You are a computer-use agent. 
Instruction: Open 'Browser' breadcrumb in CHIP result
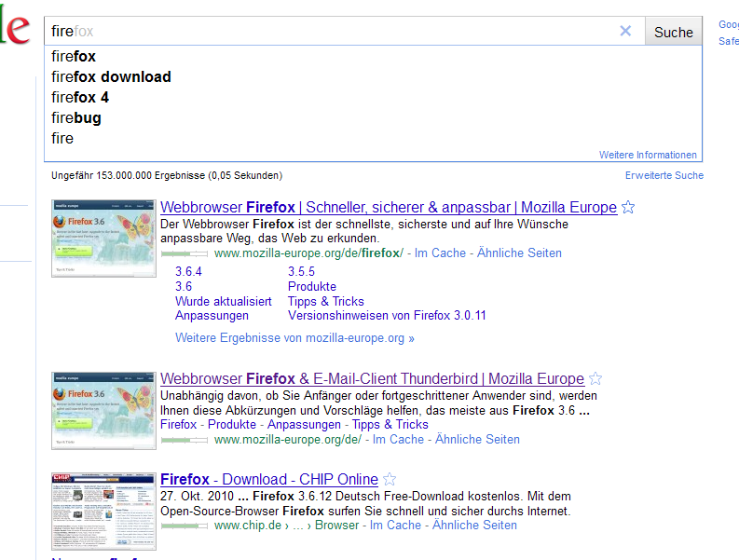(x=336, y=526)
